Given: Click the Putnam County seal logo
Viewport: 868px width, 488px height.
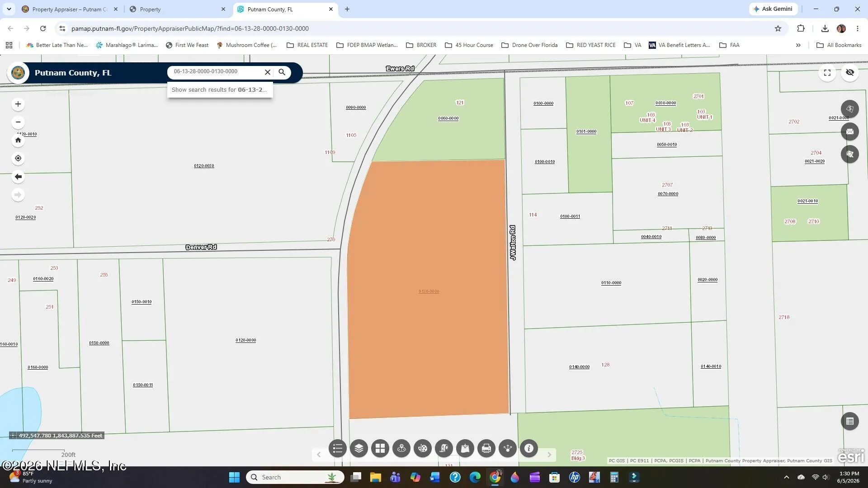Looking at the screenshot, I should click(x=18, y=73).
